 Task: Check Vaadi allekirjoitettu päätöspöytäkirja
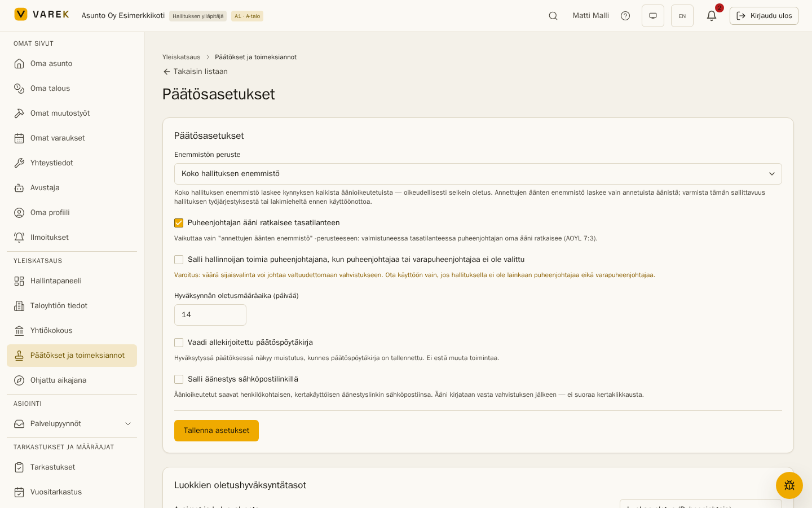(179, 343)
